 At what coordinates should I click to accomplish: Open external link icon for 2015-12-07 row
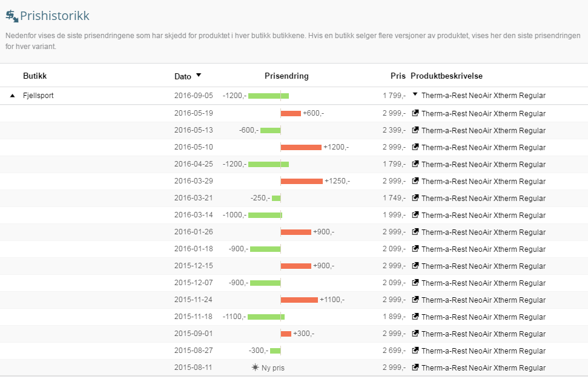[415, 283]
